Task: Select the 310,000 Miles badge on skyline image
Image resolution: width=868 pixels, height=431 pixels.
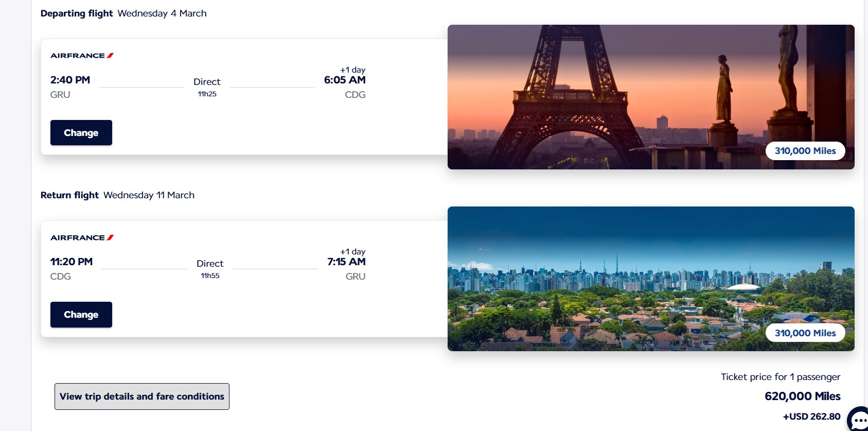Action: point(805,333)
